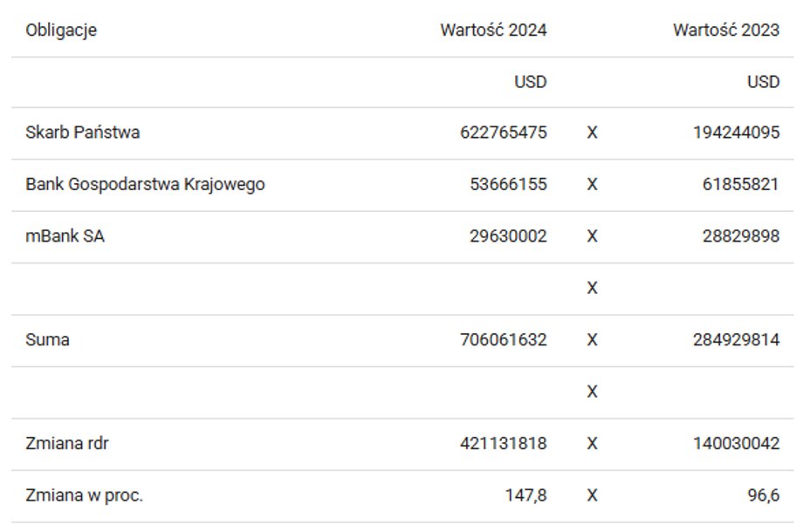The width and height of the screenshot is (803, 532).
Task: Click the Zmiana w proc. label
Action: click(x=84, y=495)
